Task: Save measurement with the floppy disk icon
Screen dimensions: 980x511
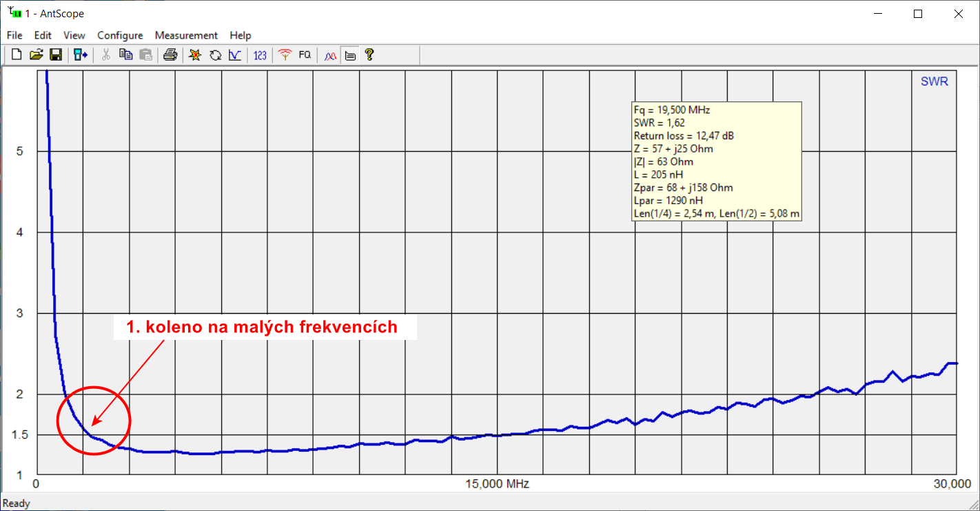Action: click(57, 55)
